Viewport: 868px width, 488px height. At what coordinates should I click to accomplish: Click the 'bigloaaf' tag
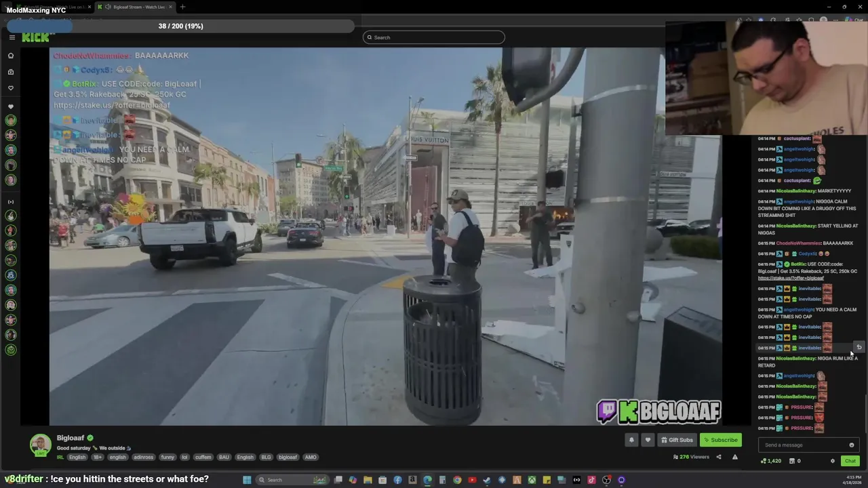(288, 457)
